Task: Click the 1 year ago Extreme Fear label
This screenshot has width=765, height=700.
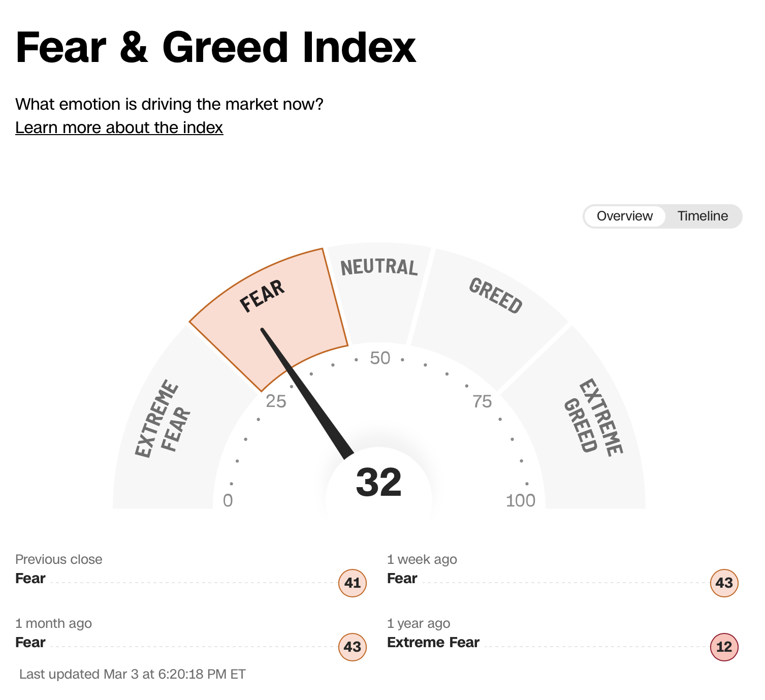Action: coord(433,643)
